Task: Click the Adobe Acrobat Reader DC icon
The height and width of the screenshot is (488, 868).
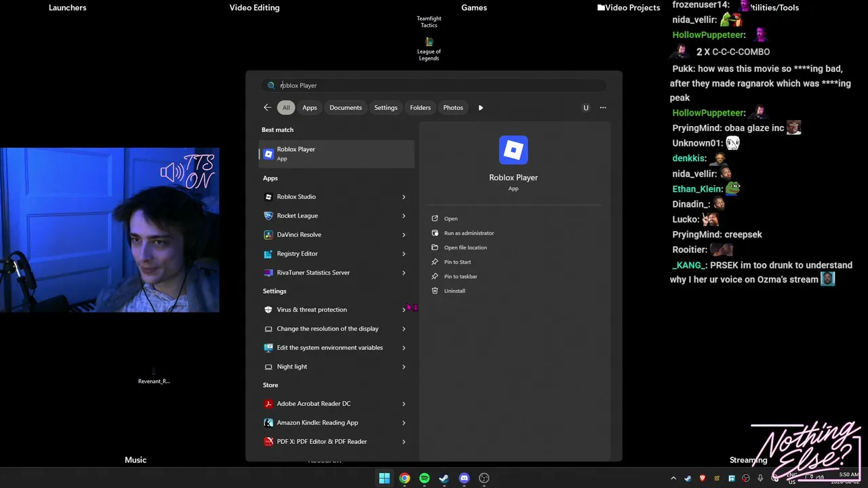Action: click(269, 404)
